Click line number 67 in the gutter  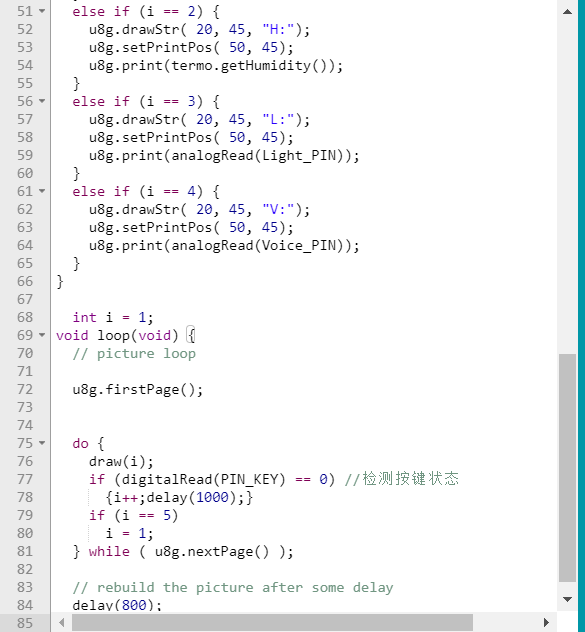coord(25,299)
